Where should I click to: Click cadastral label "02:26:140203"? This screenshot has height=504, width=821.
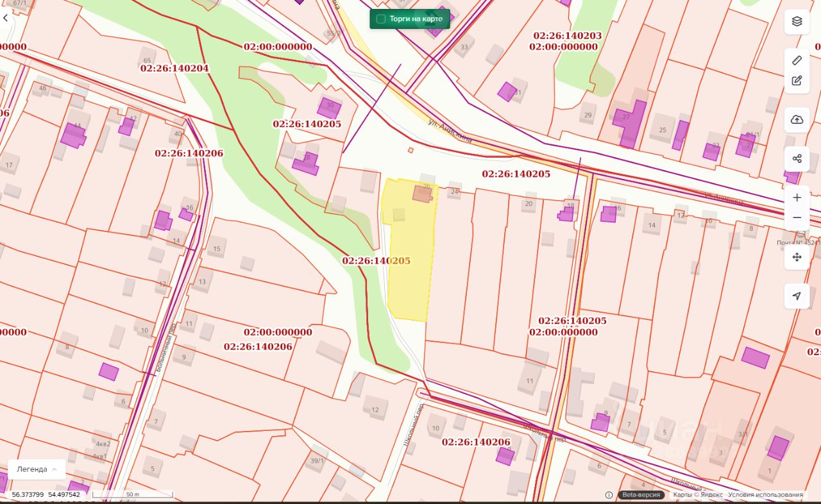568,36
